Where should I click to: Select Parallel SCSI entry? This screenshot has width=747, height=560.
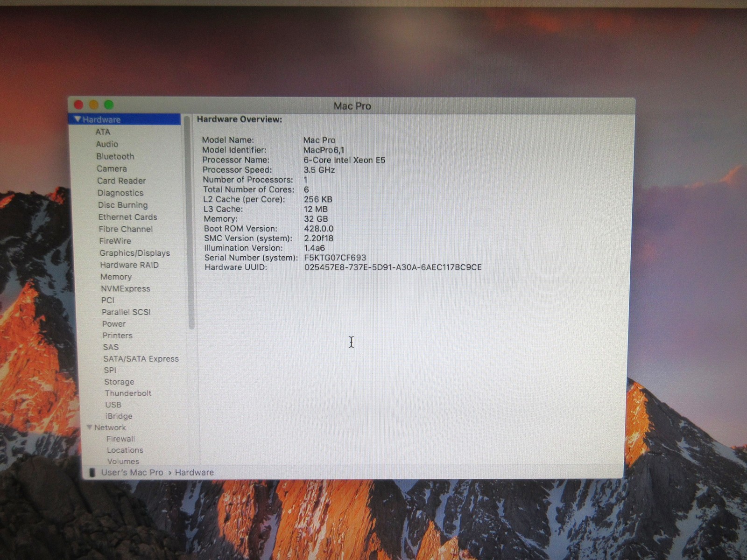126,312
